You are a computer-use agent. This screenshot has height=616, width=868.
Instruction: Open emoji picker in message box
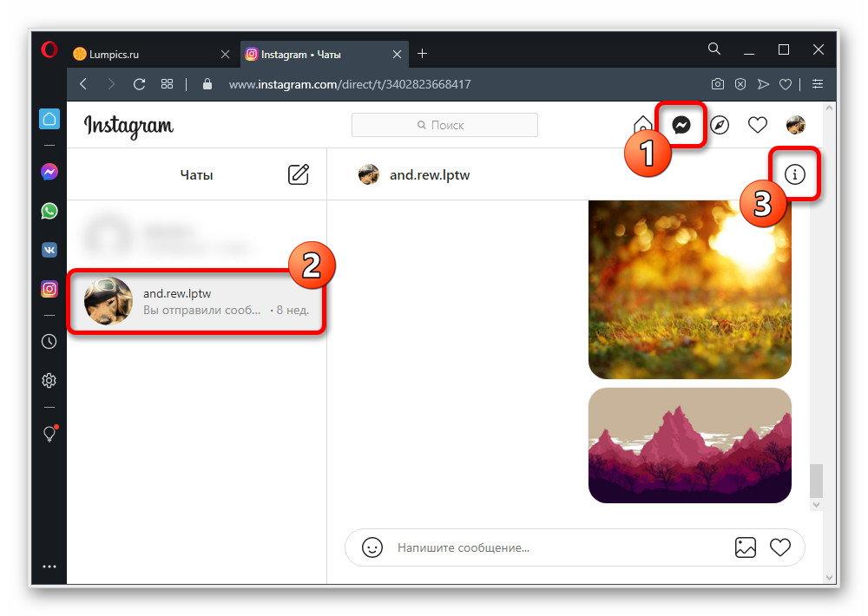[372, 547]
